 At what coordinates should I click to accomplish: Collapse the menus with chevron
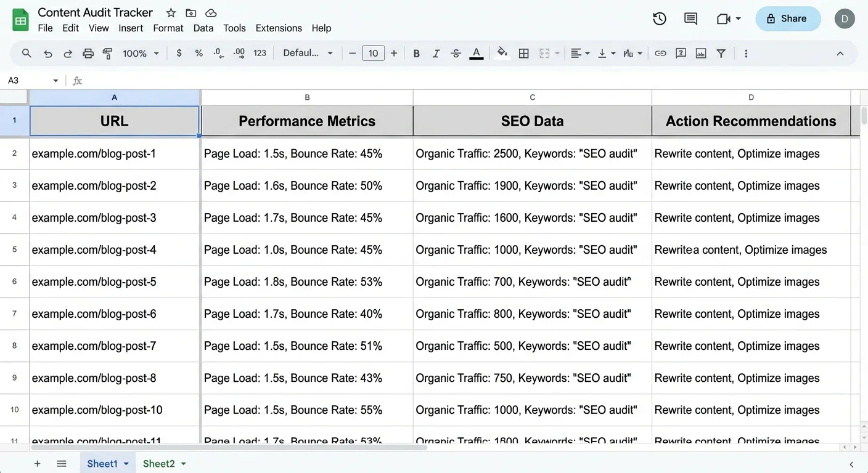click(840, 54)
